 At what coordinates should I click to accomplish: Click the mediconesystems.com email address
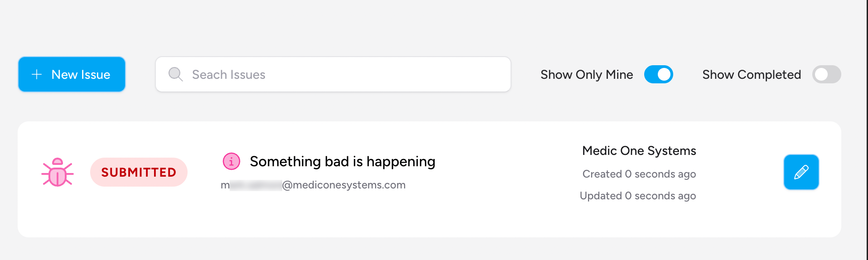[344, 185]
